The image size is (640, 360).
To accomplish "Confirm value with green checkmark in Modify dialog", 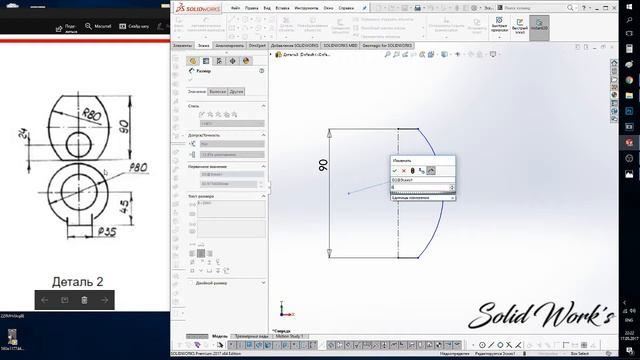I will 395,171.
